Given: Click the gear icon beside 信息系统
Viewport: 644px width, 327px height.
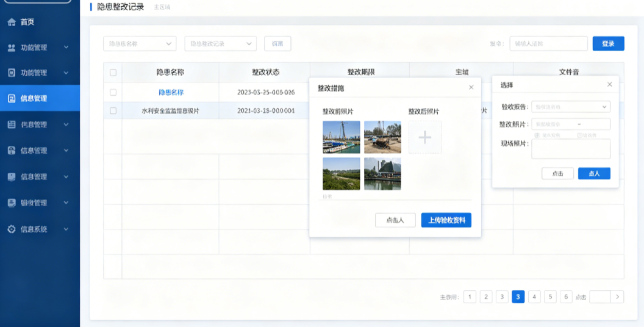Looking at the screenshot, I should pos(12,229).
